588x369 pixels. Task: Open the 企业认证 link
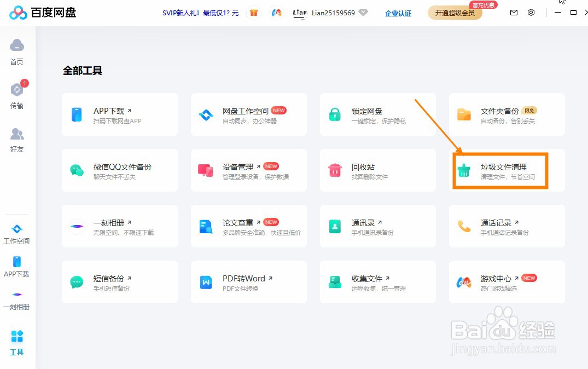(x=398, y=14)
